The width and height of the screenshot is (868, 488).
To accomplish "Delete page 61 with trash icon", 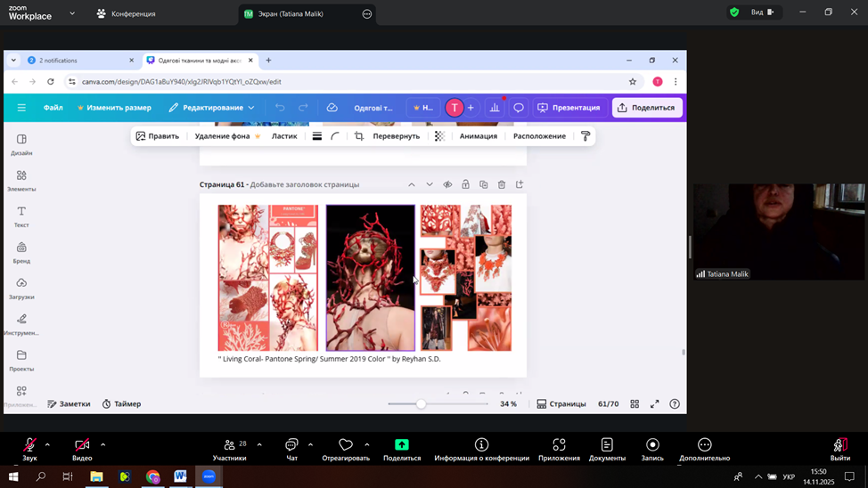I will 502,184.
